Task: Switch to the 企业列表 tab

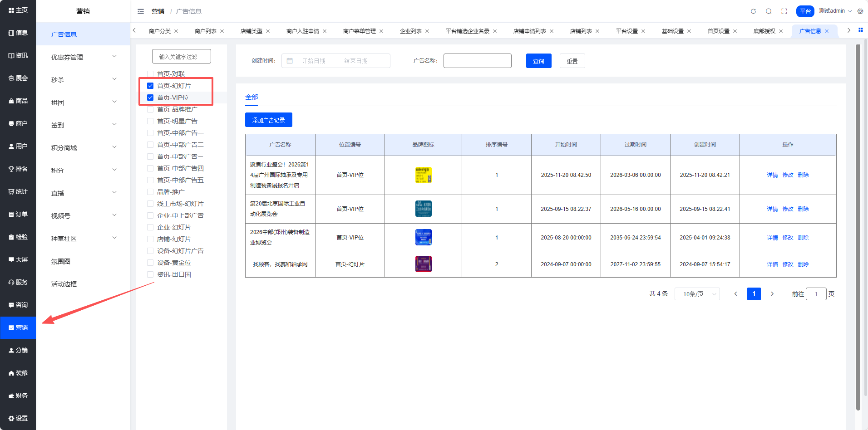Action: point(410,31)
